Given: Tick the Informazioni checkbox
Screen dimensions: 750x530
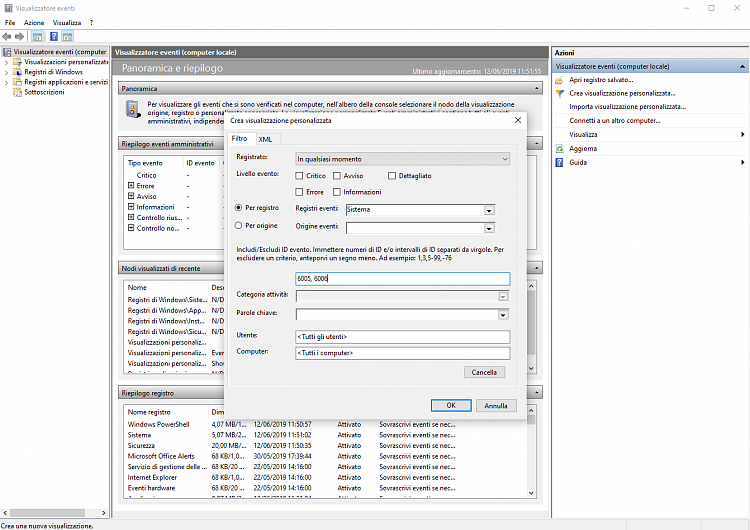Looking at the screenshot, I should [x=337, y=191].
